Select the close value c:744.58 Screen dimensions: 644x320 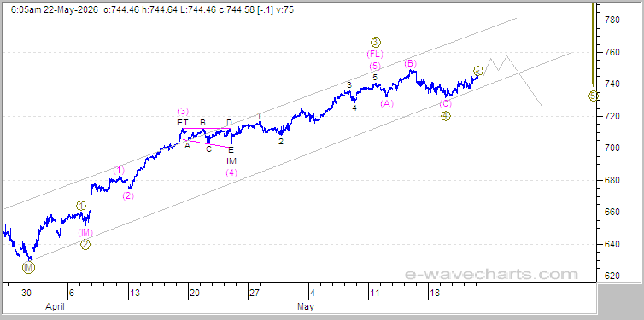click(236, 10)
